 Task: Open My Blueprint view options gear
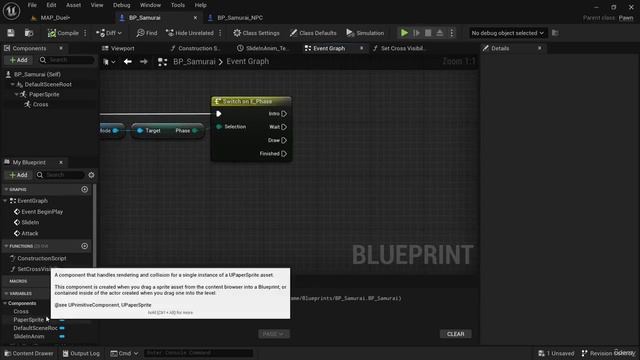[91, 175]
